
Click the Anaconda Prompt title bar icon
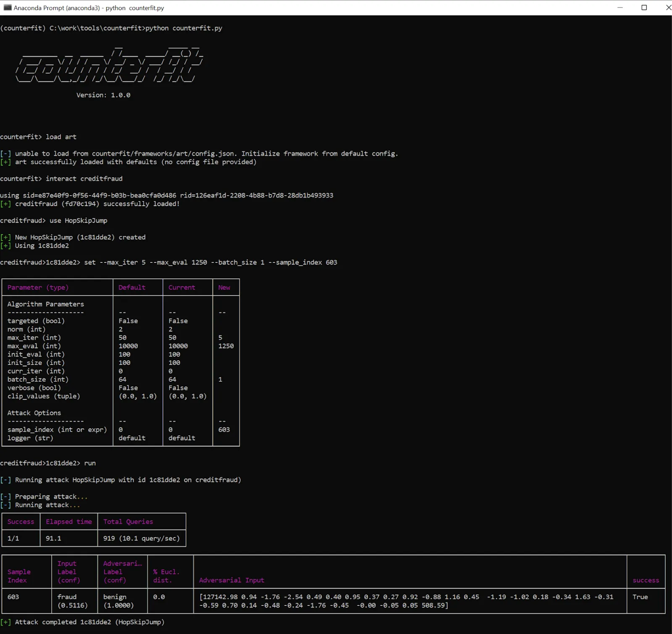click(7, 8)
